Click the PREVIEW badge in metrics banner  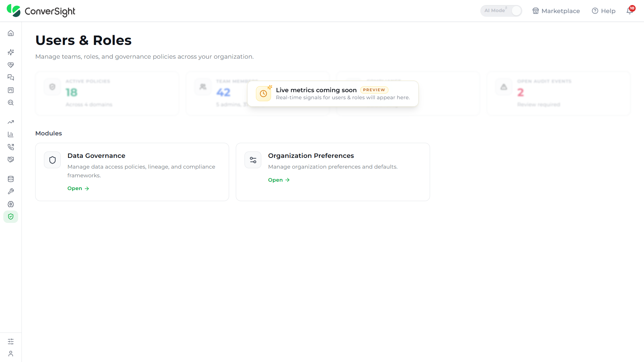[x=374, y=90]
